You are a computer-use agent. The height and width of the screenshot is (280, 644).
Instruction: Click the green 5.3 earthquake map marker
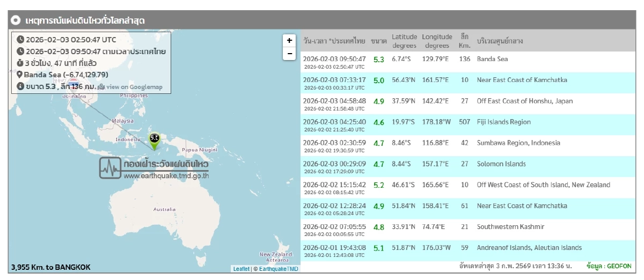(155, 139)
